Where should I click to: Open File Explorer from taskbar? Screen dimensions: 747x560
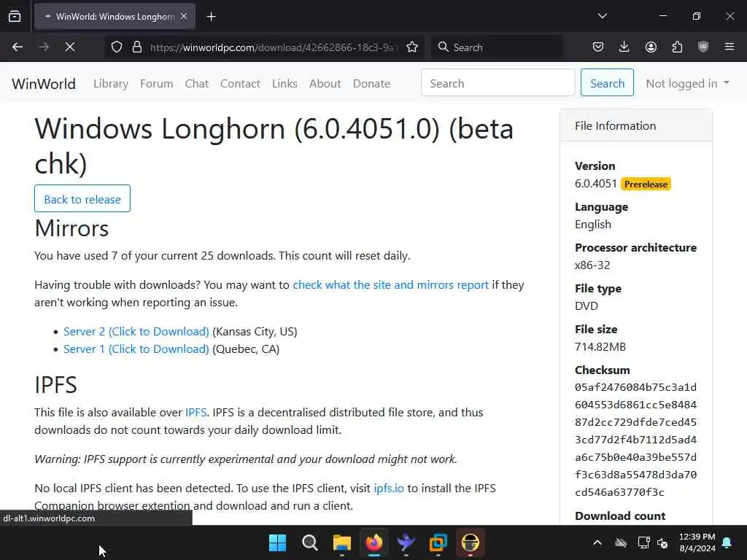(341, 542)
